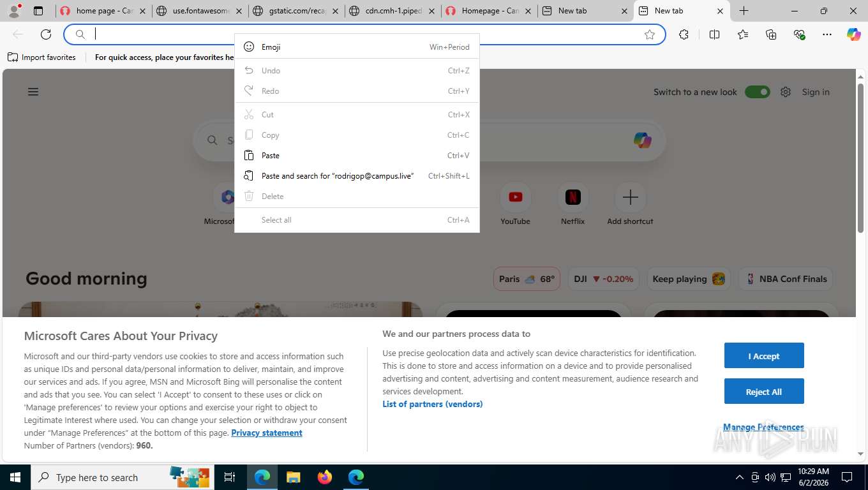The width and height of the screenshot is (868, 490).
Task: Open the Favorites list icon
Action: (743, 34)
